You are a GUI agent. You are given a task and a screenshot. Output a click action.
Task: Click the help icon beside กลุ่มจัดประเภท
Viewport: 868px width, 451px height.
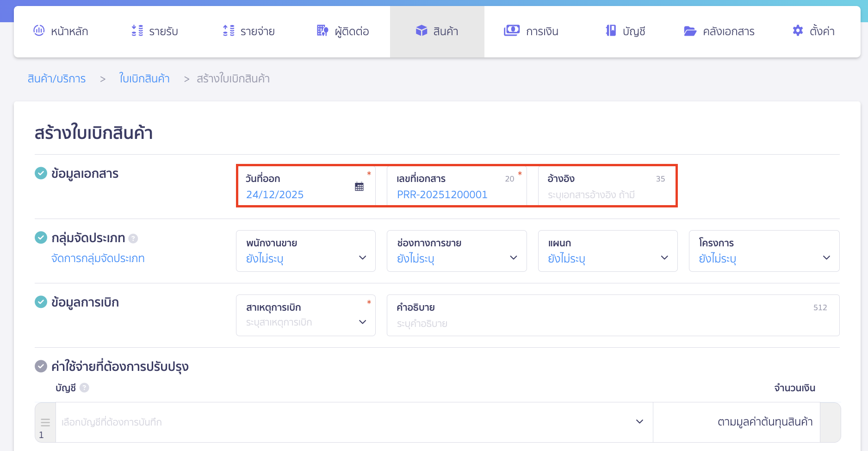(133, 238)
